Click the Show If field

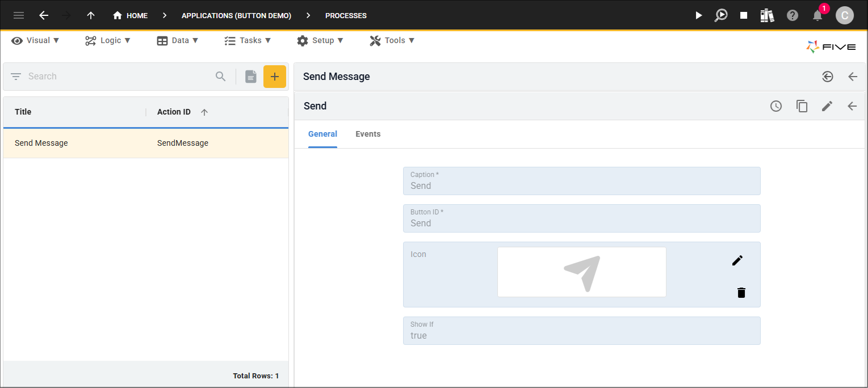tap(582, 331)
